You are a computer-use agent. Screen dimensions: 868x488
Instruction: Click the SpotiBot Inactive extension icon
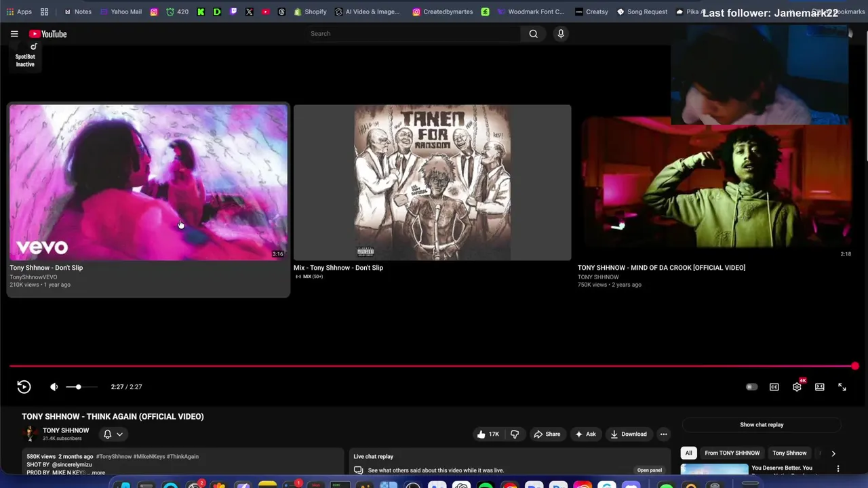pos(25,56)
